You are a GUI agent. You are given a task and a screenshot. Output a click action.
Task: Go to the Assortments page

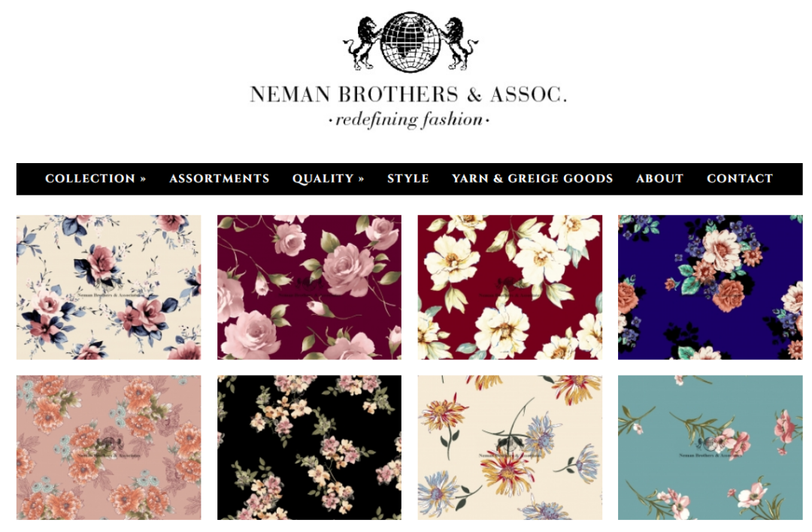point(219,179)
